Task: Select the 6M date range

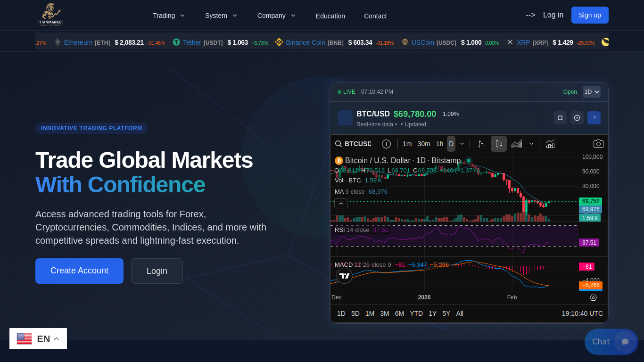Action: [400, 313]
